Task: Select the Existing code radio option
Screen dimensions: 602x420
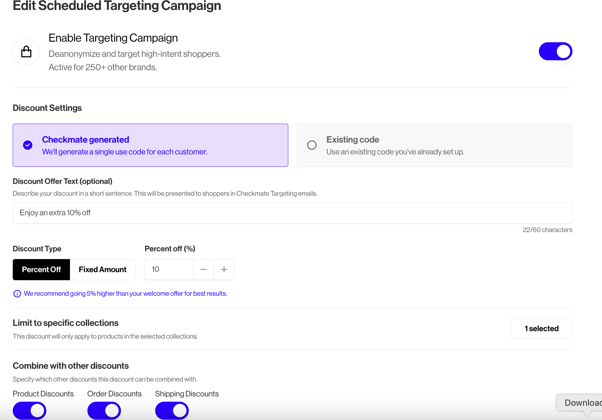Action: pos(312,145)
